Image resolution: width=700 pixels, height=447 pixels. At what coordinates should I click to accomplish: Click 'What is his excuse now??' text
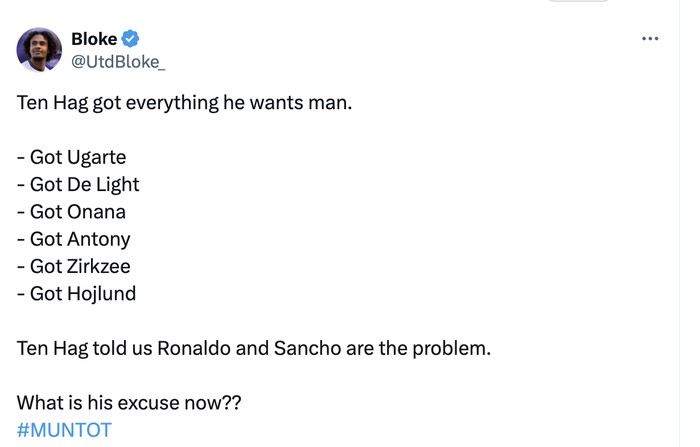pyautogui.click(x=129, y=403)
